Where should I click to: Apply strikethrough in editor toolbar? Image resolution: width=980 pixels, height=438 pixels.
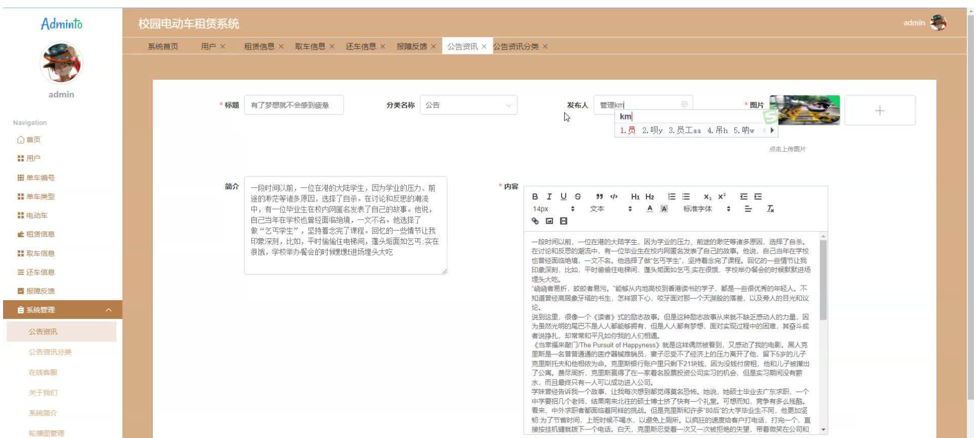(578, 197)
